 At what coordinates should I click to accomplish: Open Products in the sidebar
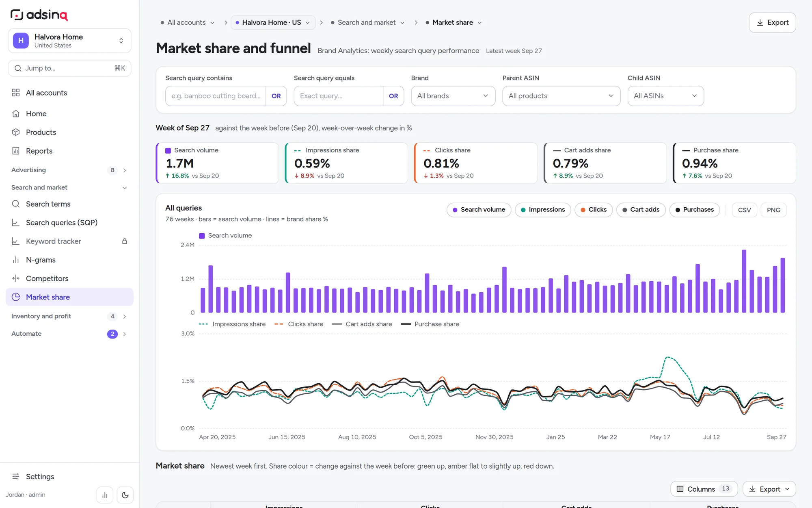69,132
